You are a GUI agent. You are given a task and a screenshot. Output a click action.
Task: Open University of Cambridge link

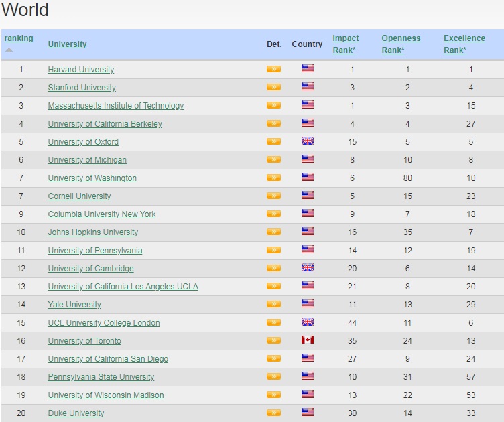tap(90, 268)
